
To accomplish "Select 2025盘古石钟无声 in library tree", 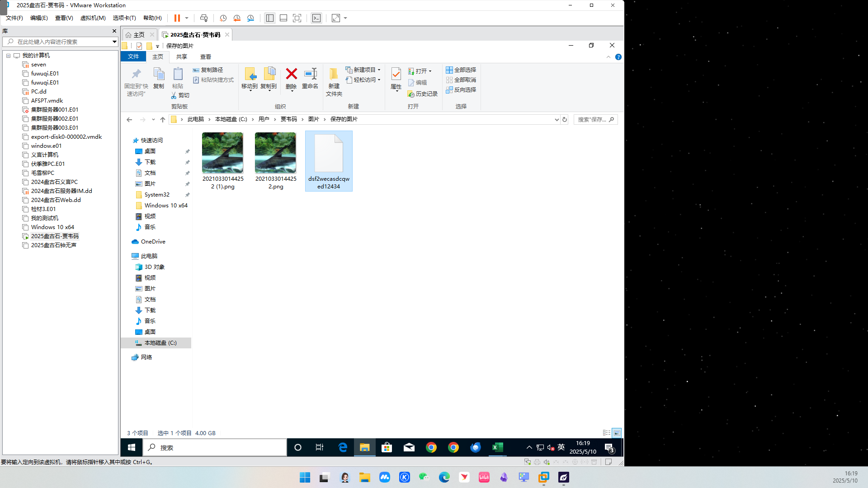I will pyautogui.click(x=53, y=245).
